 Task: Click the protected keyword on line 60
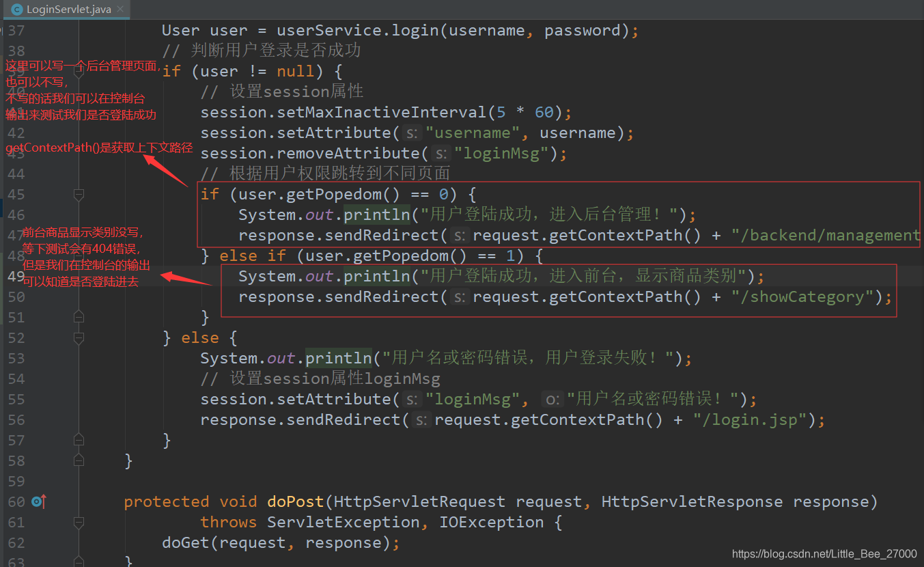pos(166,502)
